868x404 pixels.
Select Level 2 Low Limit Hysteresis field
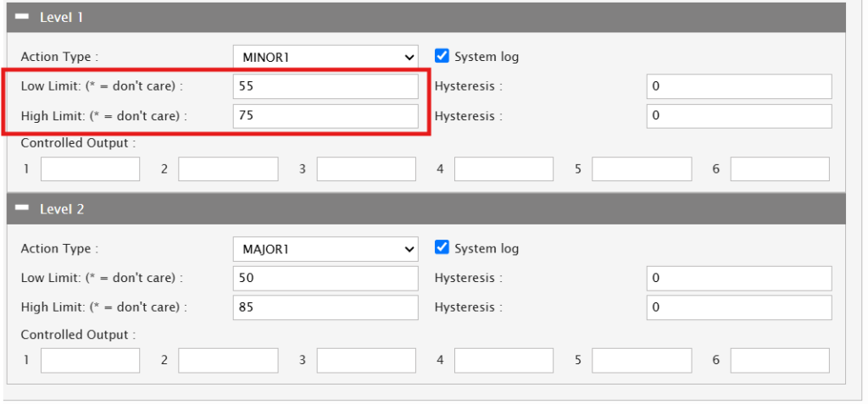click(x=738, y=278)
